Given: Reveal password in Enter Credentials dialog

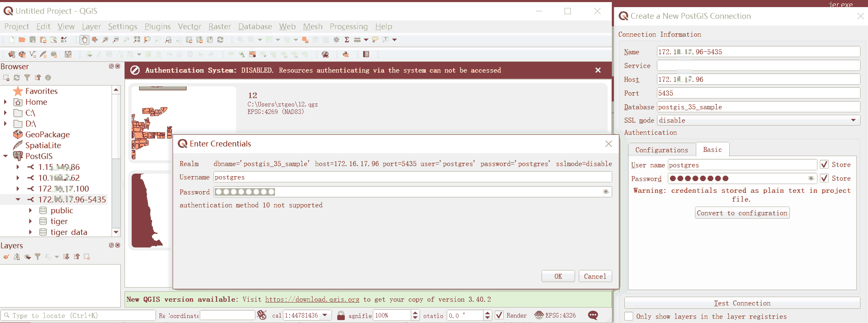Looking at the screenshot, I should coord(606,192).
